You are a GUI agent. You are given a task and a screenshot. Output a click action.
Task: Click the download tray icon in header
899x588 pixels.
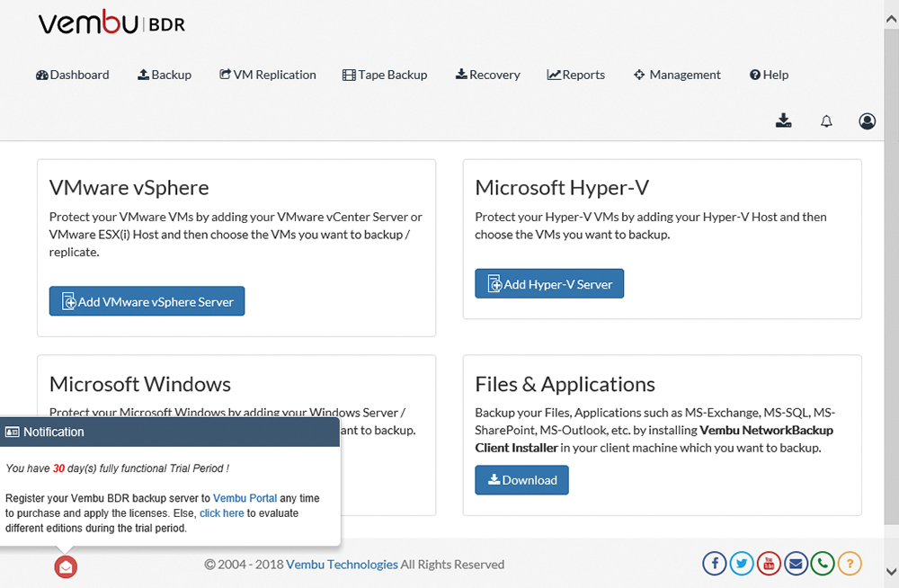click(784, 120)
